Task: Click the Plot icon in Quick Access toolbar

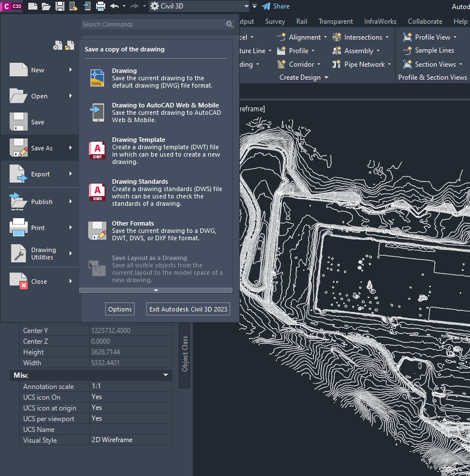Action: coord(101,6)
